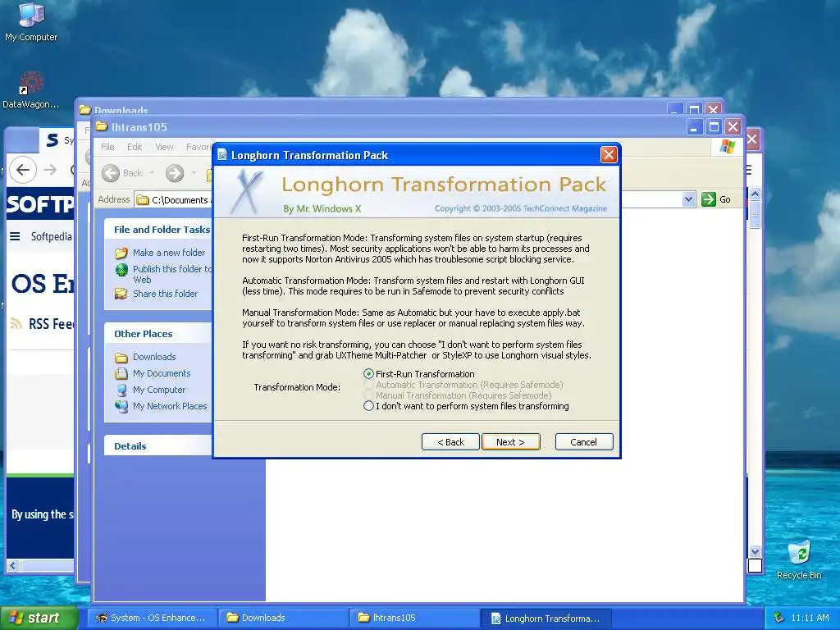Screen dimensions: 840x630
Task: Open Softpedia hamburger menu icon
Action: pyautogui.click(x=15, y=236)
